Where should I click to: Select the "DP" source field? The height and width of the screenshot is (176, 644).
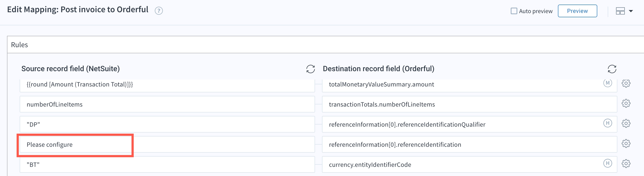pos(167,124)
